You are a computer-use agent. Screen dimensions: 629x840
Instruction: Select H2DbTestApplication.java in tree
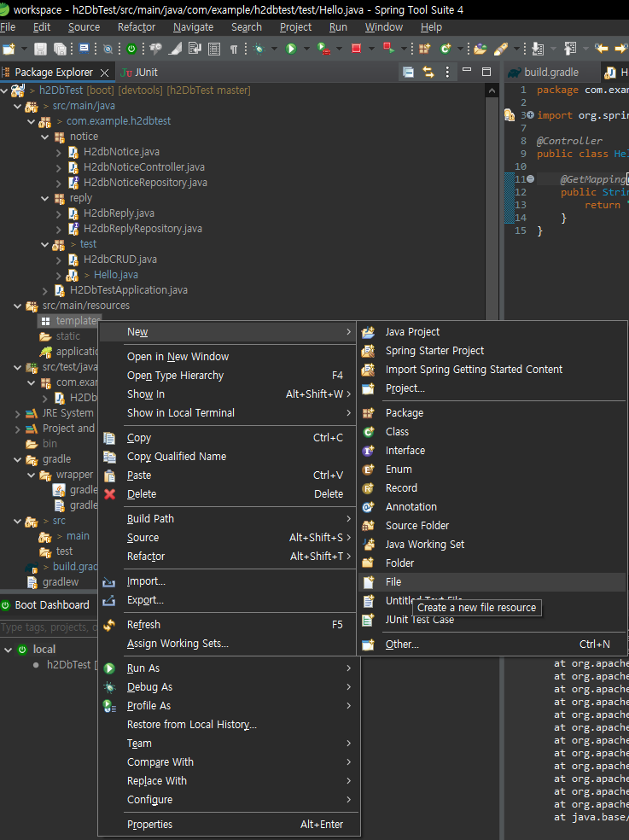(129, 290)
